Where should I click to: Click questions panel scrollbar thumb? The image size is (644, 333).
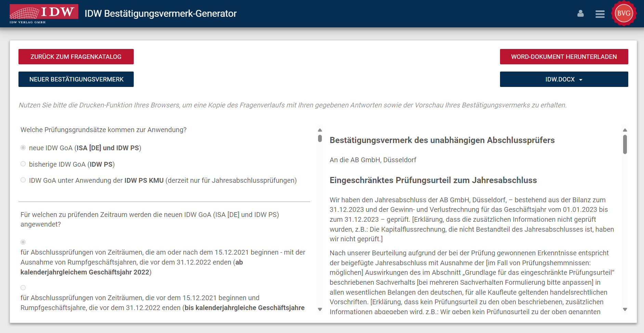tap(320, 138)
